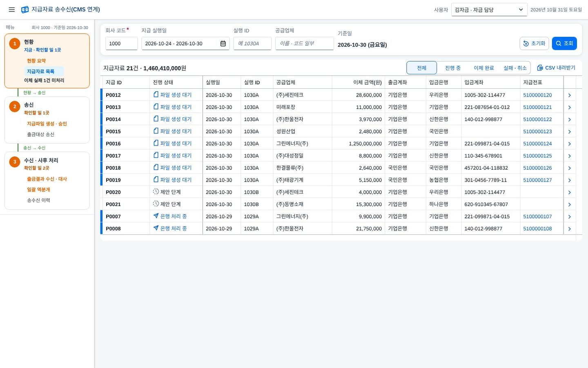The width and height of the screenshot is (588, 368).
Task: Switch to the 이체 완료 filter tab
Action: pyautogui.click(x=484, y=68)
